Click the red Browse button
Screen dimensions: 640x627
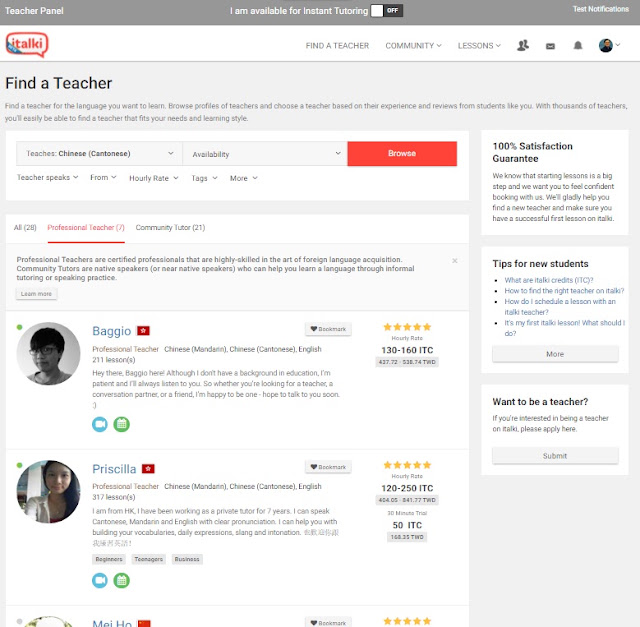(x=402, y=153)
